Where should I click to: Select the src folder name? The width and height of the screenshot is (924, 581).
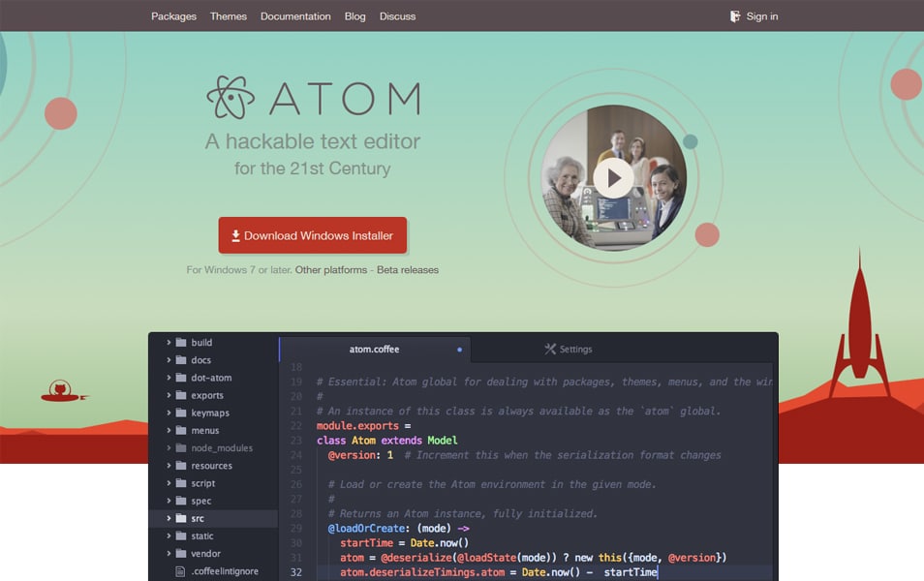coord(198,518)
